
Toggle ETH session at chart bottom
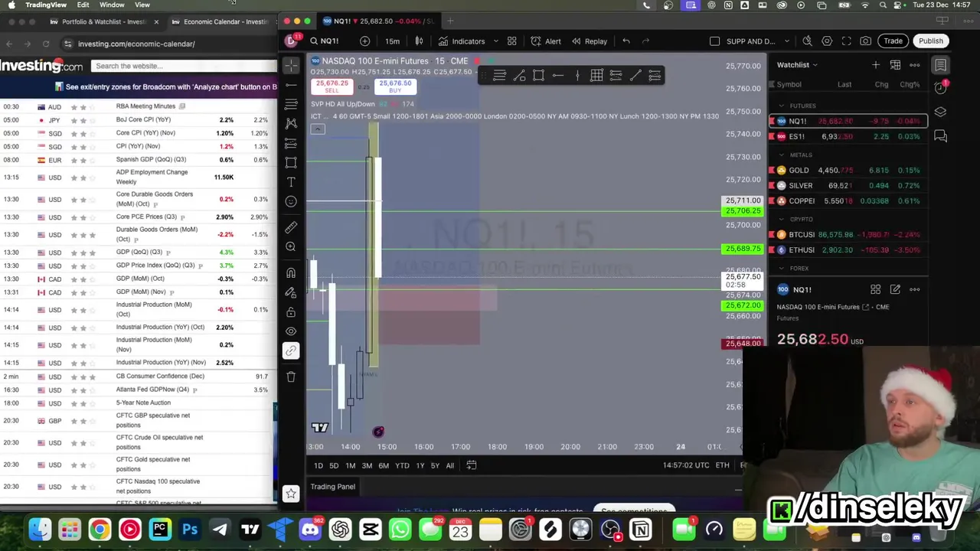(x=722, y=466)
